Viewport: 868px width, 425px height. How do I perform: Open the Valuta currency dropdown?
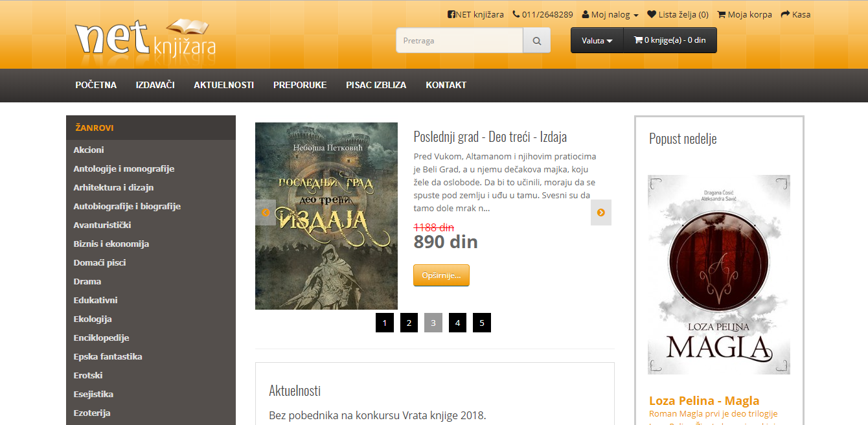pos(597,40)
